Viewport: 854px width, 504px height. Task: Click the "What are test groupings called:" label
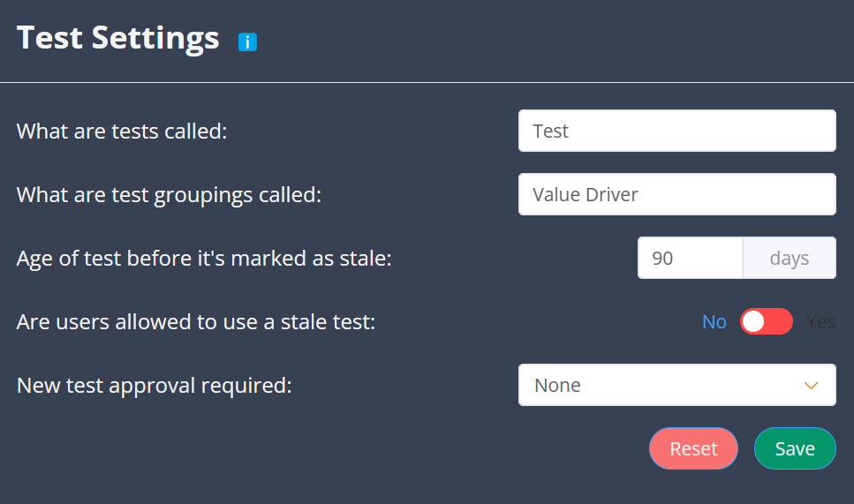point(169,195)
